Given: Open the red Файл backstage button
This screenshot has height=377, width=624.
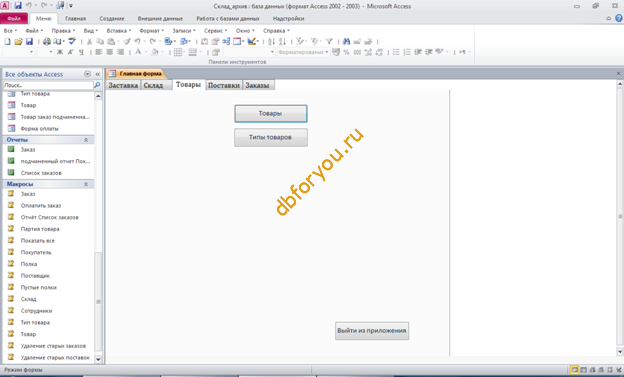Looking at the screenshot, I should coord(14,19).
